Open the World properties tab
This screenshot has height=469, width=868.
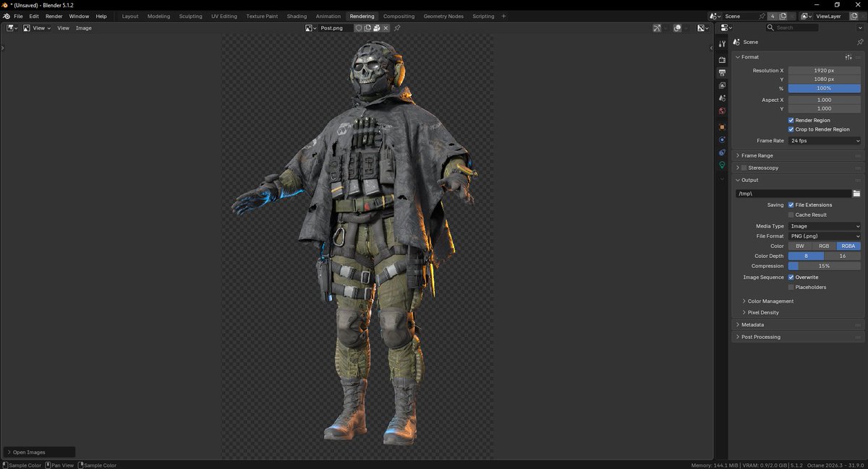click(722, 111)
